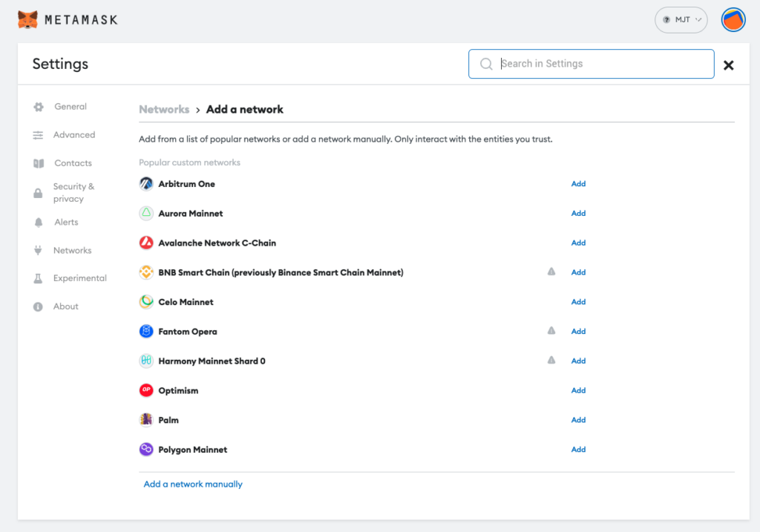Open Alerts settings

click(66, 223)
